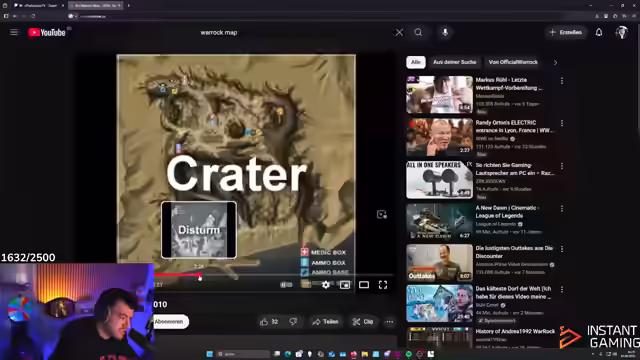
Task: Select the 'Von OfficialWarrock' chip
Action: (513, 62)
